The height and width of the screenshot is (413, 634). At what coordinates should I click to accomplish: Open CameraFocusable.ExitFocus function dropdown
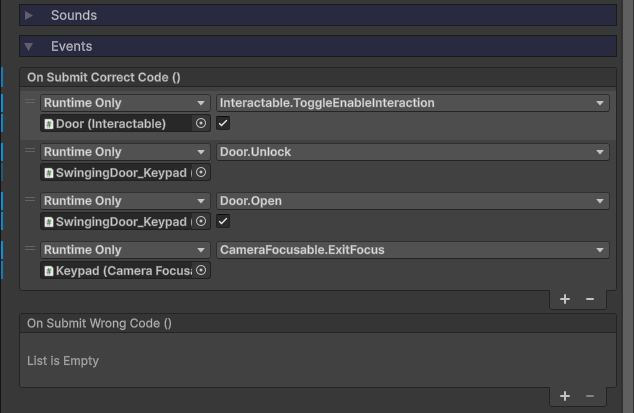pyautogui.click(x=412, y=250)
